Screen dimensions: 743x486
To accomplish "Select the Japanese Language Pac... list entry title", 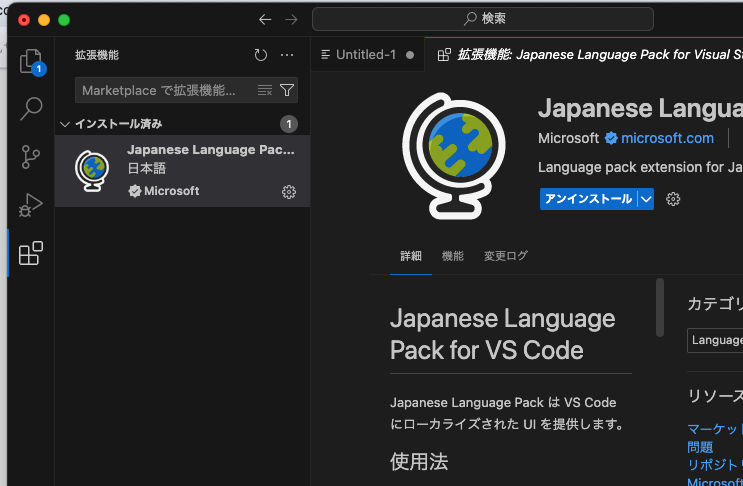I will pyautogui.click(x=211, y=150).
